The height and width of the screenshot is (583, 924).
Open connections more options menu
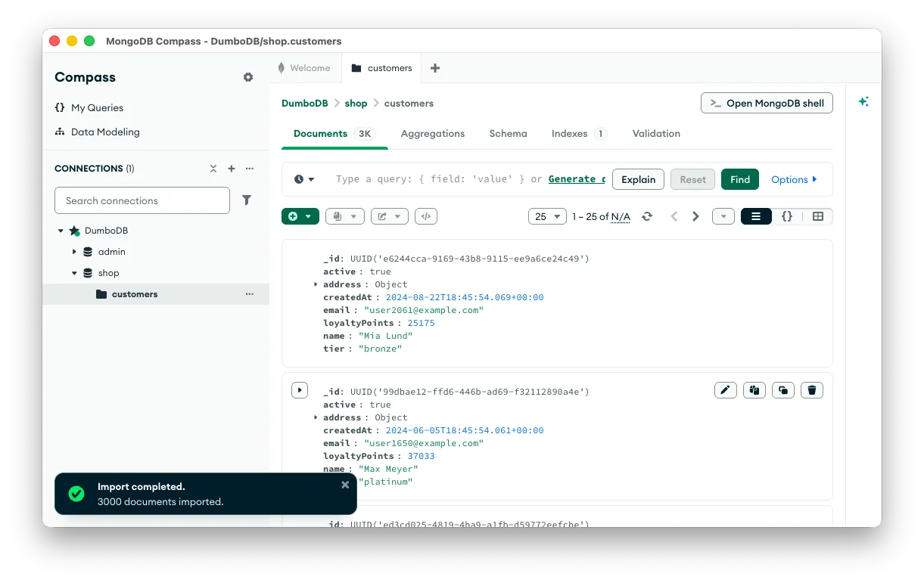250,169
